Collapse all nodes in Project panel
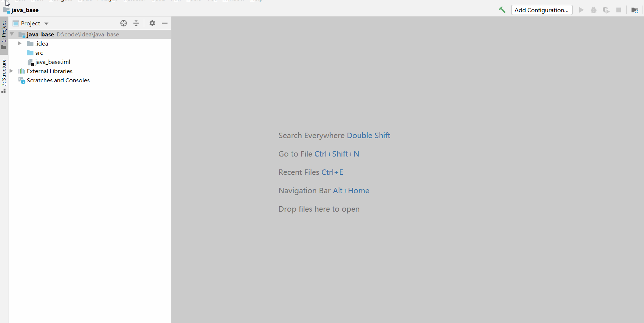The width and height of the screenshot is (644, 323). 136,23
